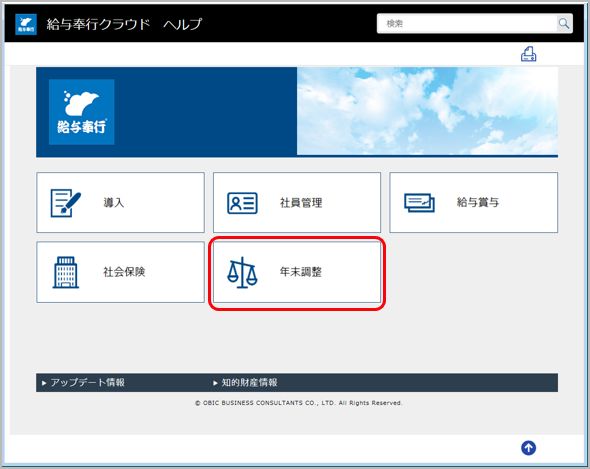Click the 給与奉行 cloud logo in the banner
Screen dimensions: 590x469
point(82,112)
